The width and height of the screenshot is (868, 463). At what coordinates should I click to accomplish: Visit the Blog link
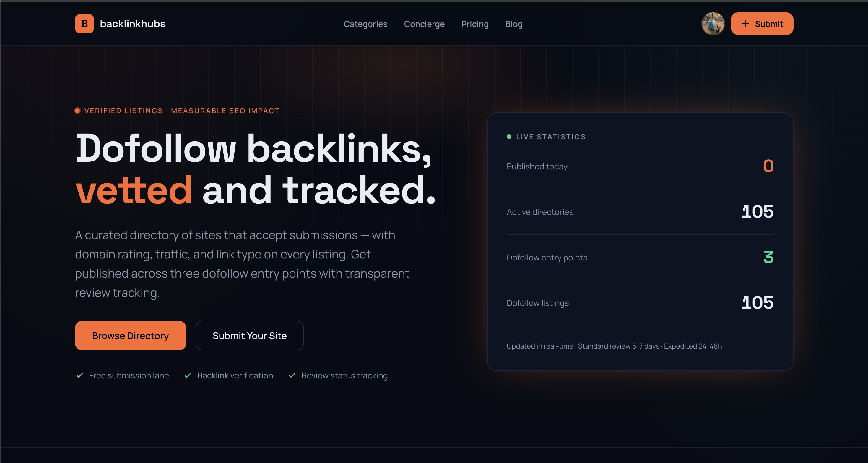coord(514,24)
